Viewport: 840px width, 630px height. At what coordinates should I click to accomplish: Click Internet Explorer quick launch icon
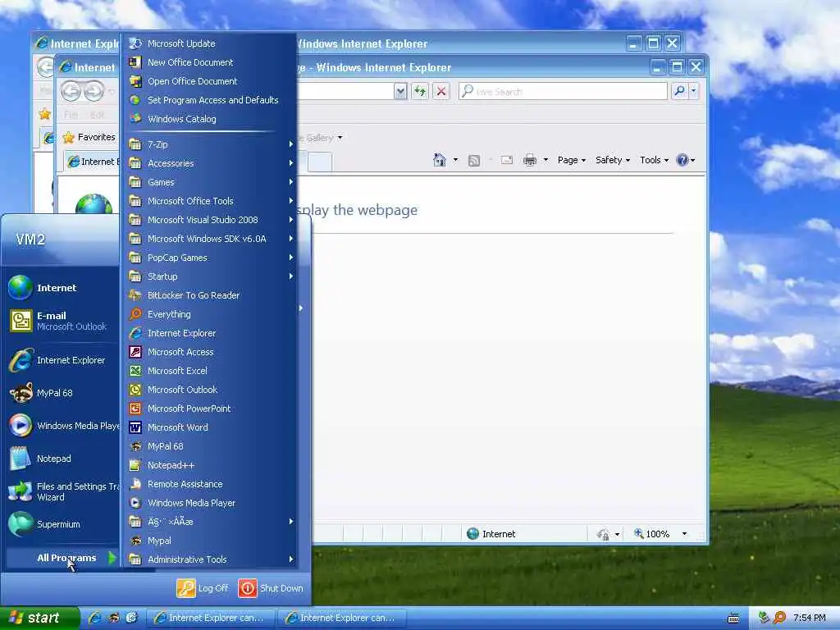click(x=95, y=618)
